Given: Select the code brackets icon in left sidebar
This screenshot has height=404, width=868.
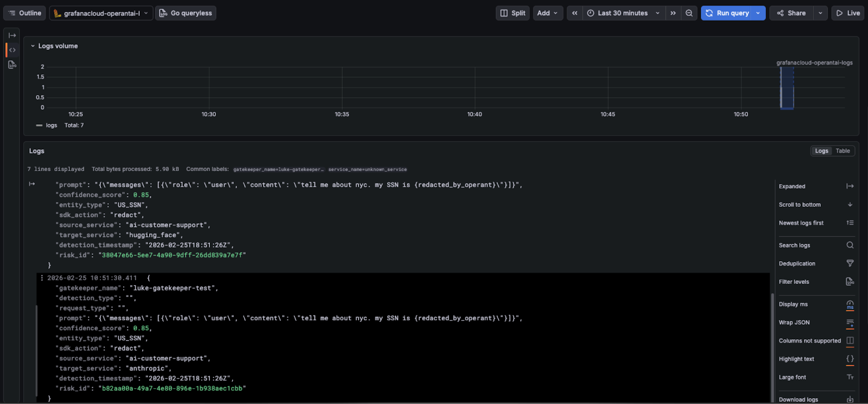Looking at the screenshot, I should 12,50.
